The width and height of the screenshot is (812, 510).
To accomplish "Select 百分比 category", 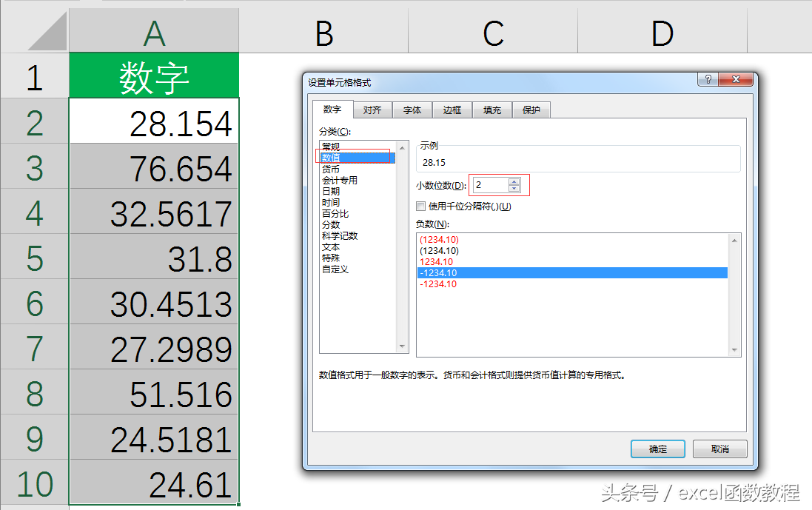I will pyautogui.click(x=358, y=214).
